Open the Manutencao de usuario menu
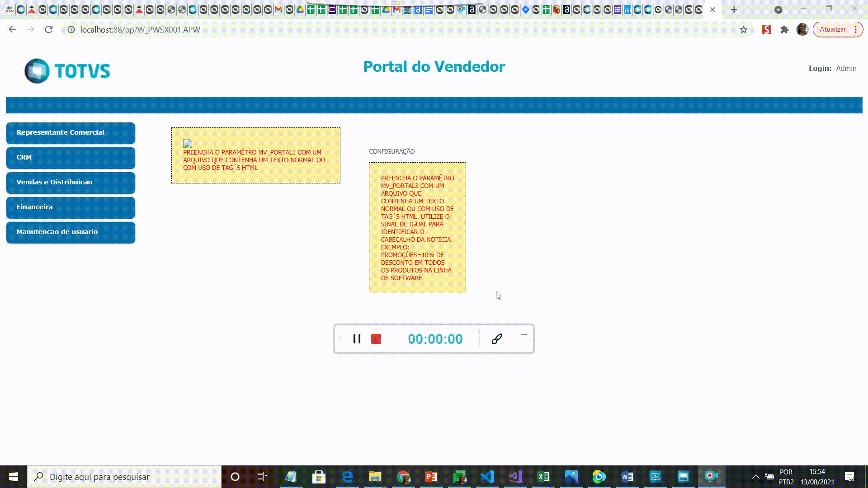Image resolution: width=868 pixels, height=488 pixels. point(71,232)
